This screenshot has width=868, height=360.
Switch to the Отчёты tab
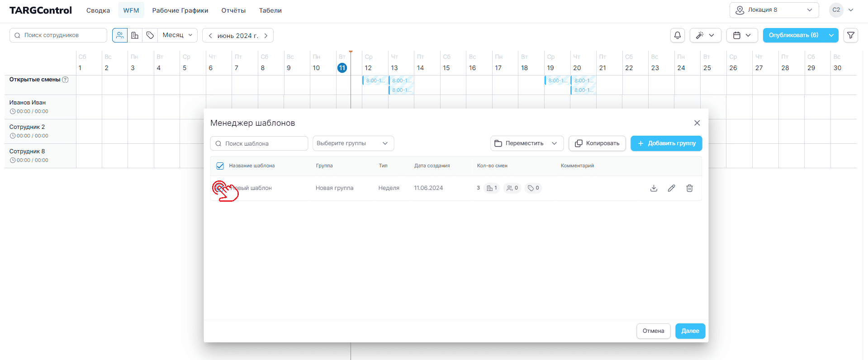(233, 10)
